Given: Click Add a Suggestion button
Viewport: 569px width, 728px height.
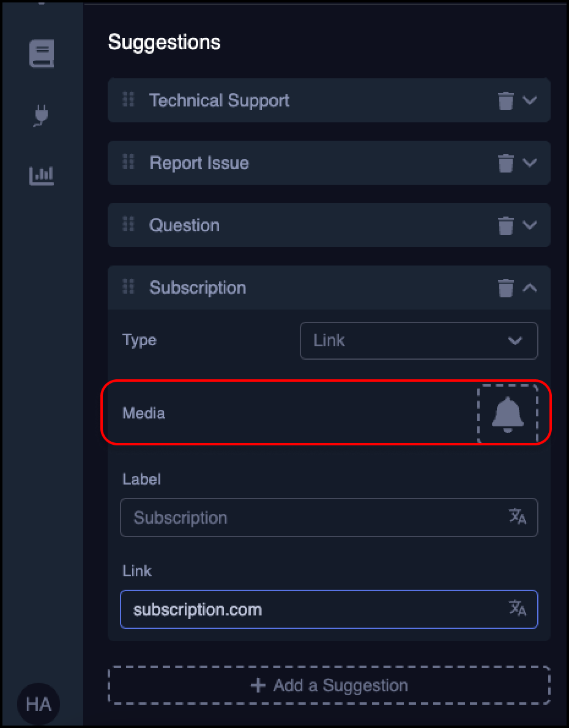Looking at the screenshot, I should (x=329, y=685).
